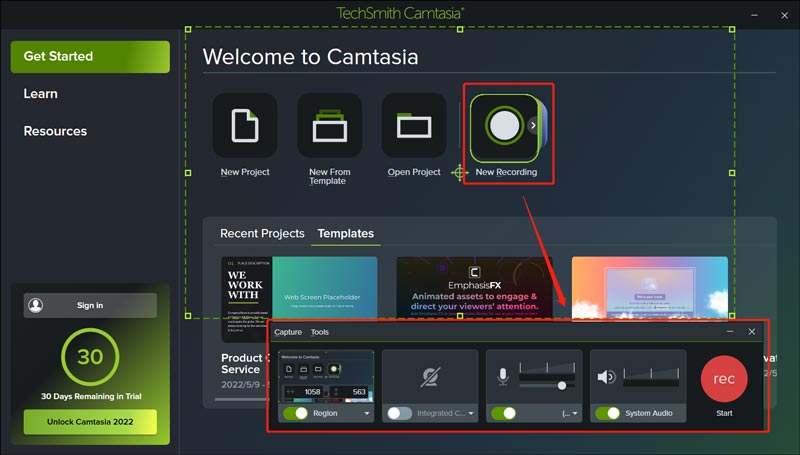The image size is (800, 455).
Task: Click the bottom-left capture region handle
Action: [188, 316]
